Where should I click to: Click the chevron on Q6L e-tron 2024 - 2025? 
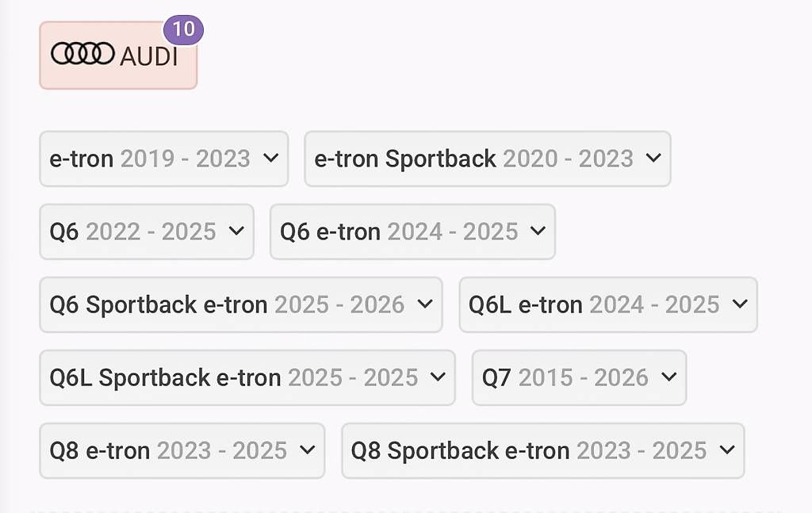click(x=740, y=304)
